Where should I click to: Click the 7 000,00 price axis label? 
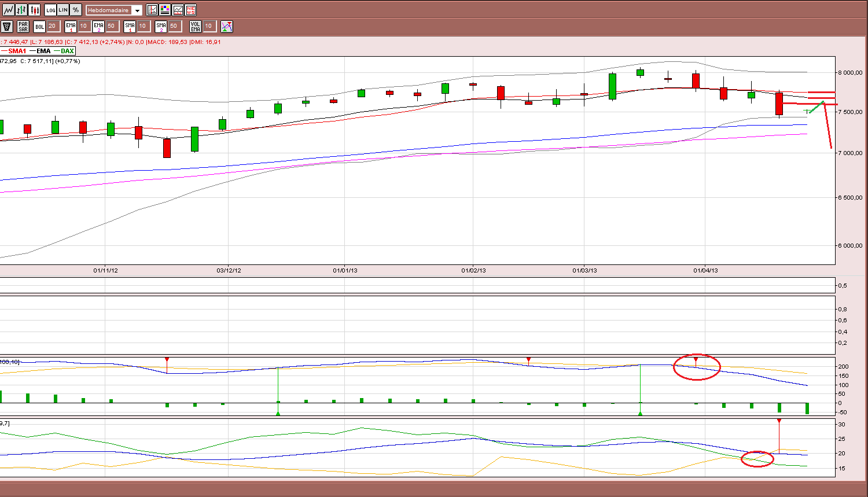coord(851,153)
